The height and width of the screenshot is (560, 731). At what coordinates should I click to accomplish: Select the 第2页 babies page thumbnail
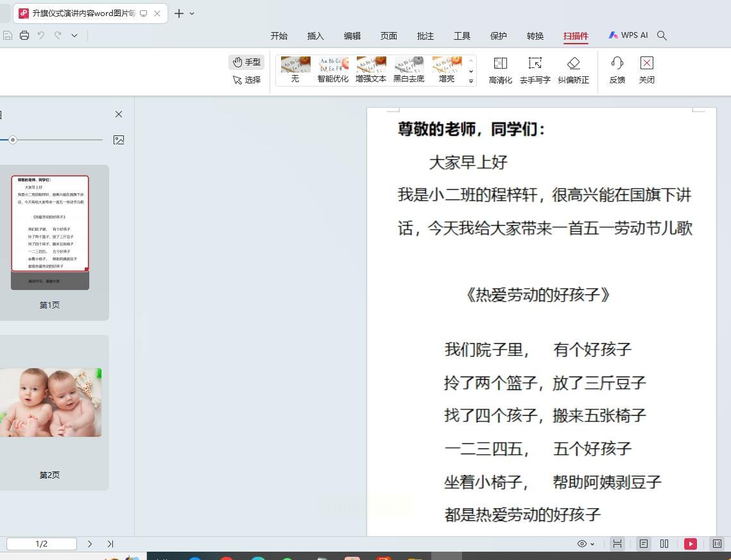[50, 403]
